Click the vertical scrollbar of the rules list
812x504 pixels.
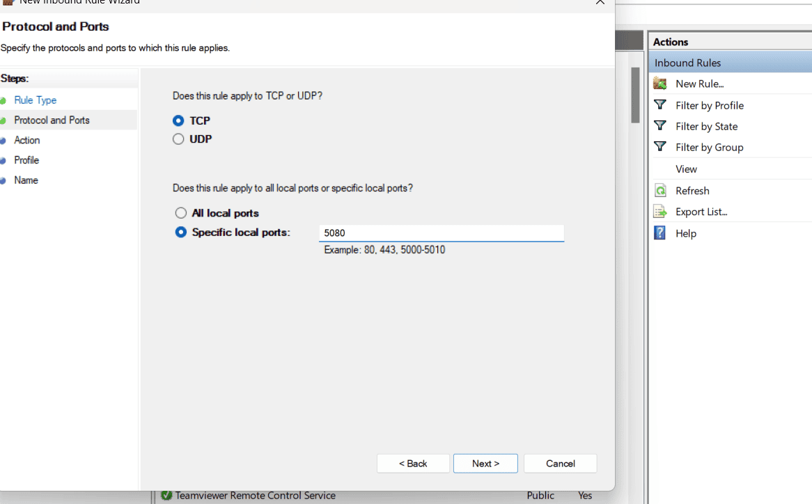click(x=635, y=95)
